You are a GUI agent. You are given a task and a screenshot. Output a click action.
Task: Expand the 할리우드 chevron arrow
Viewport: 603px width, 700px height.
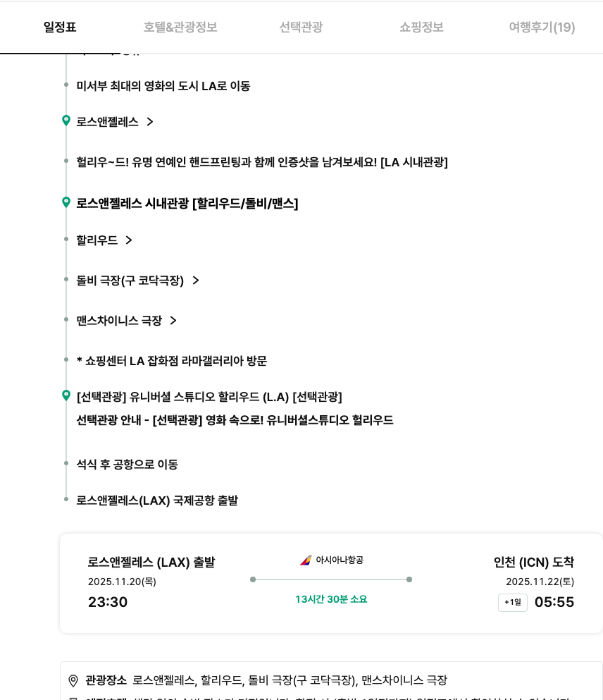(x=129, y=240)
